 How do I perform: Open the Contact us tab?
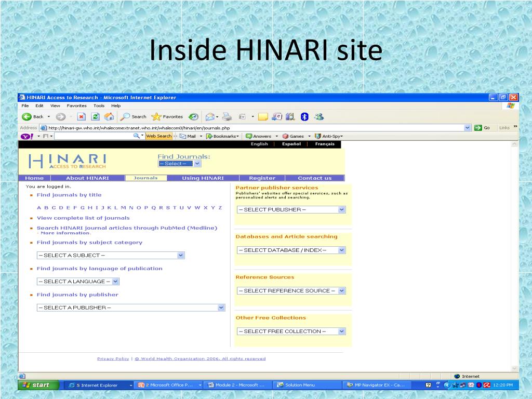tap(315, 178)
